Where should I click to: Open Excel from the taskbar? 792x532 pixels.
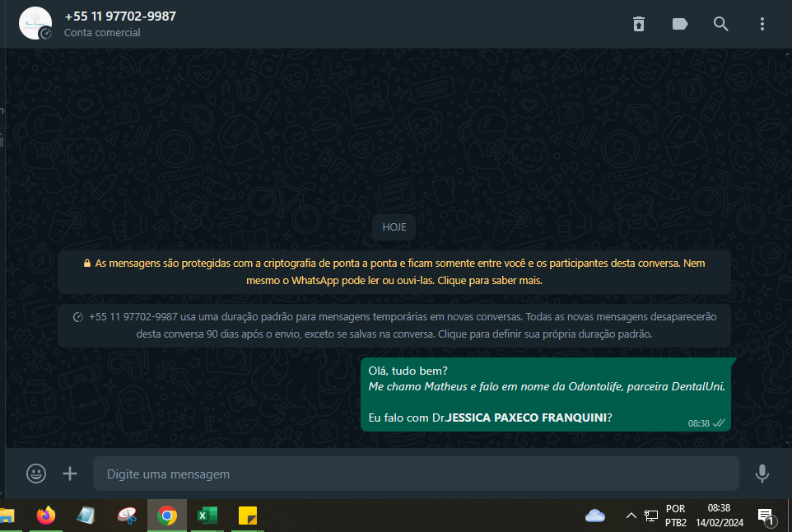click(x=207, y=516)
